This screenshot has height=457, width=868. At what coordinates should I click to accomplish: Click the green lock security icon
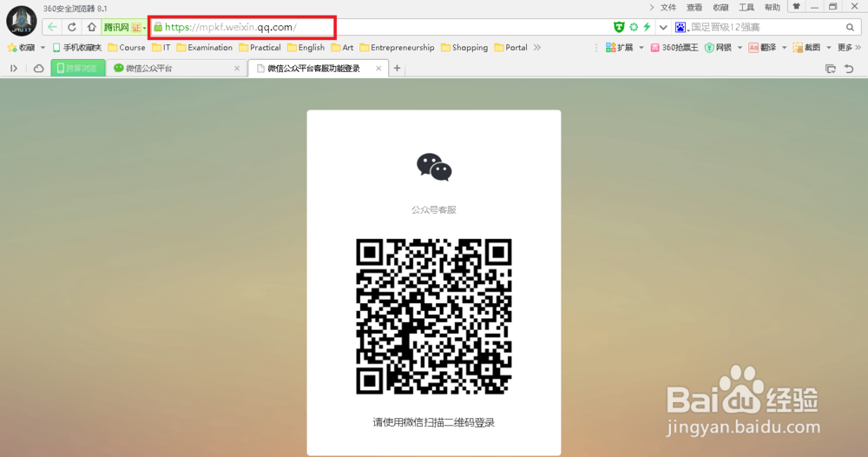pos(158,27)
